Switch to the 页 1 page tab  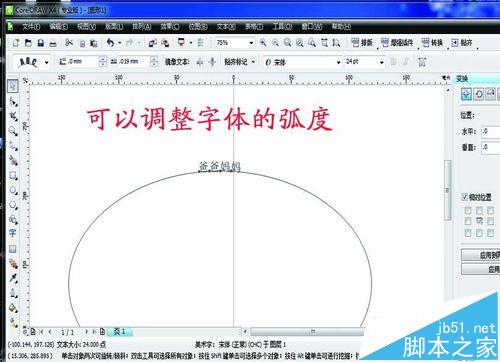tap(119, 332)
